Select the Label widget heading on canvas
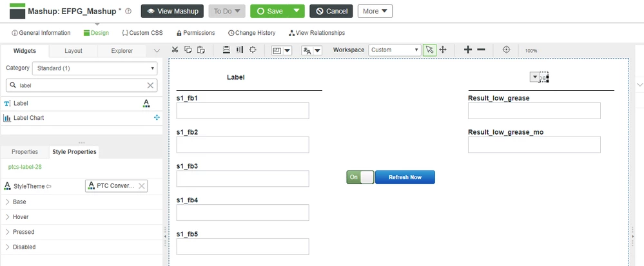644x266 pixels. click(x=236, y=77)
